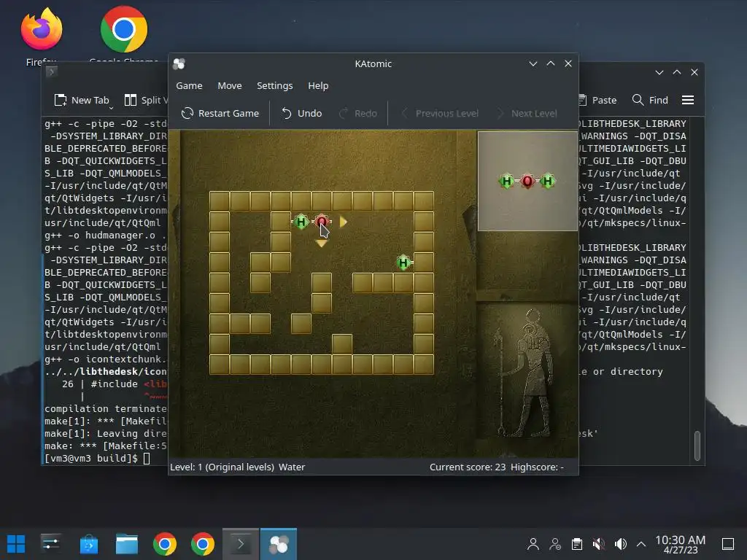Open the file manager from taskbar
The width and height of the screenshot is (747, 560).
click(x=127, y=544)
